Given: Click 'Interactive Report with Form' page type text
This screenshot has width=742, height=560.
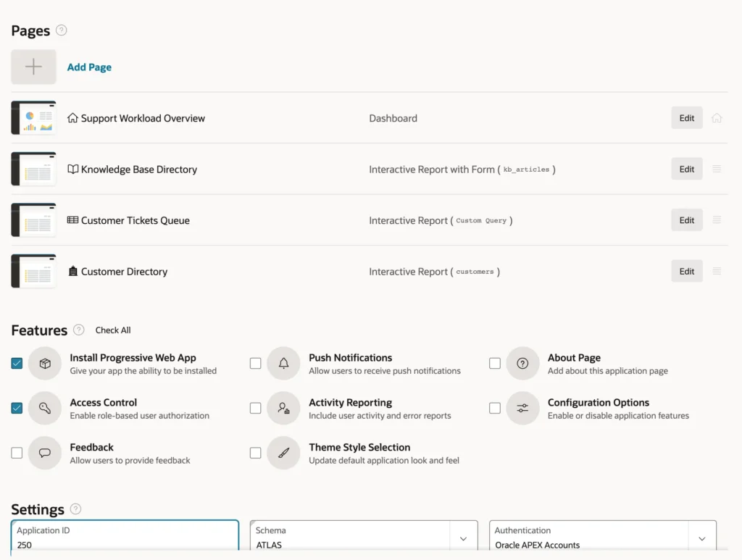Looking at the screenshot, I should click(432, 170).
